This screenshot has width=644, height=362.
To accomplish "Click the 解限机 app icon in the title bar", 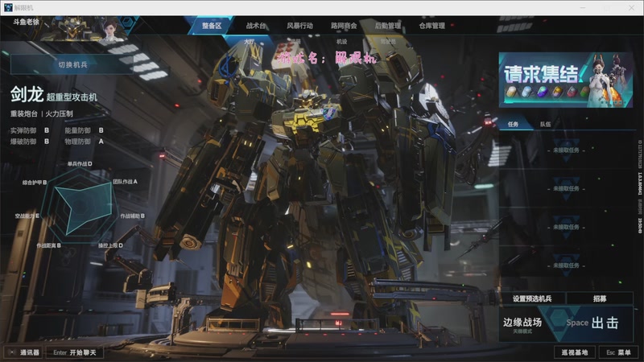I will tap(8, 7).
